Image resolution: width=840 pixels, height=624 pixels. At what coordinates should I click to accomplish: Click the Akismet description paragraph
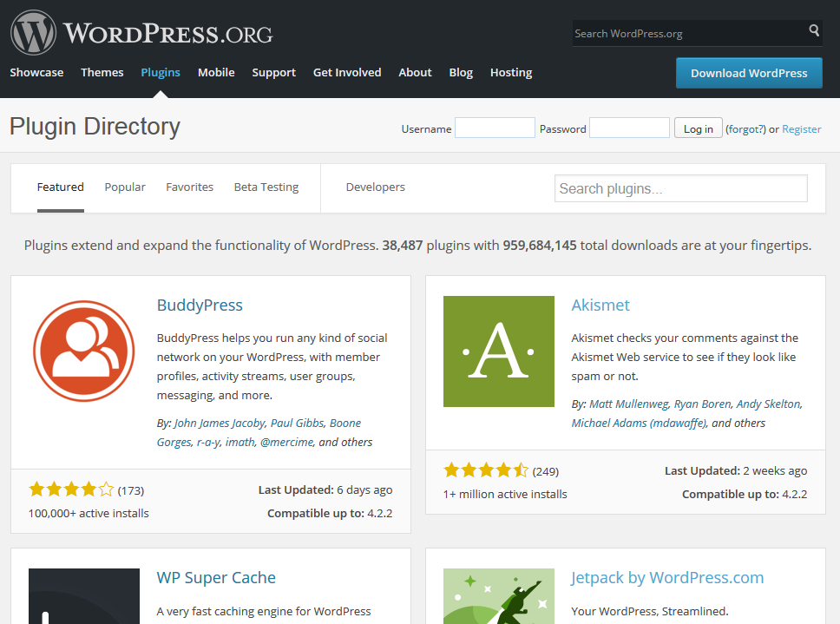tap(685, 357)
